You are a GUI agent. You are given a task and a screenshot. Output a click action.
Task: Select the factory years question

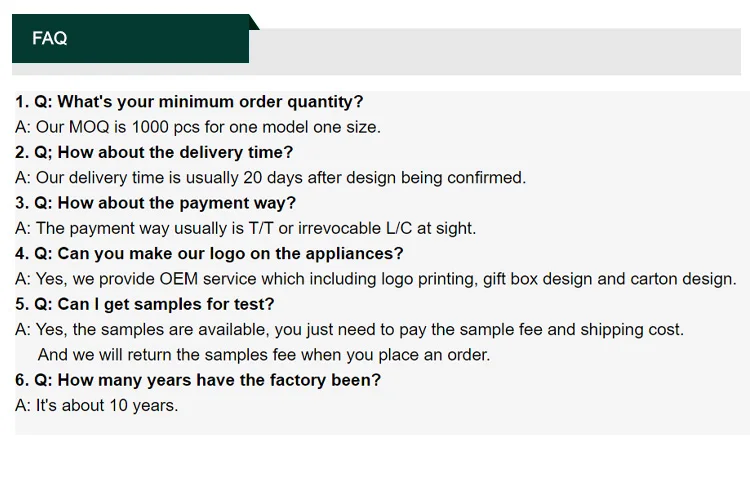[198, 380]
